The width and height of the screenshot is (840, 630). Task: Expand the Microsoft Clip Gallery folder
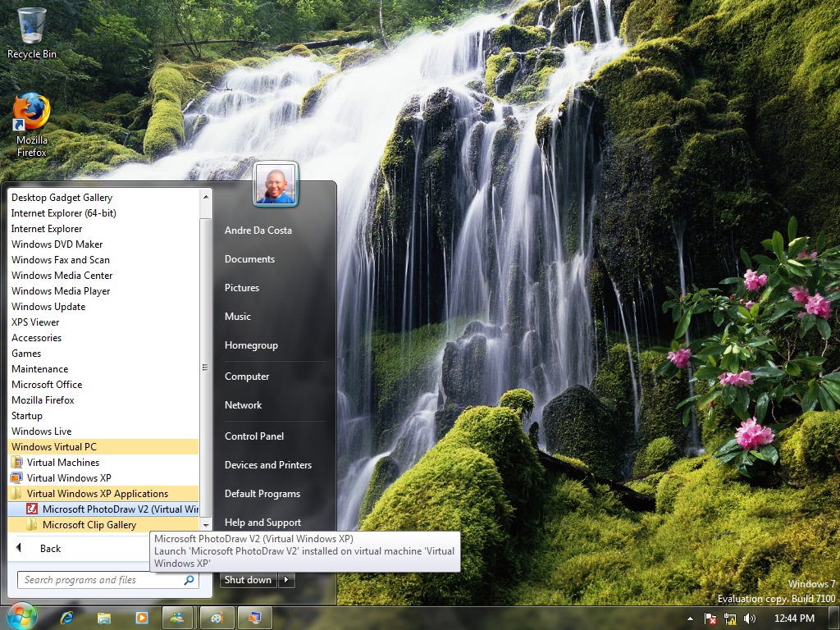(x=103, y=525)
